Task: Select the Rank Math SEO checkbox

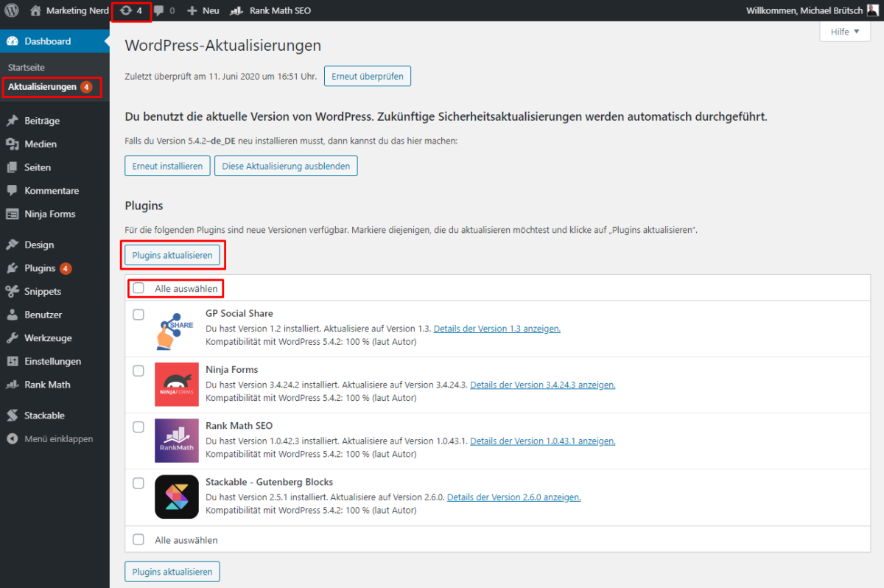Action: tap(138, 427)
